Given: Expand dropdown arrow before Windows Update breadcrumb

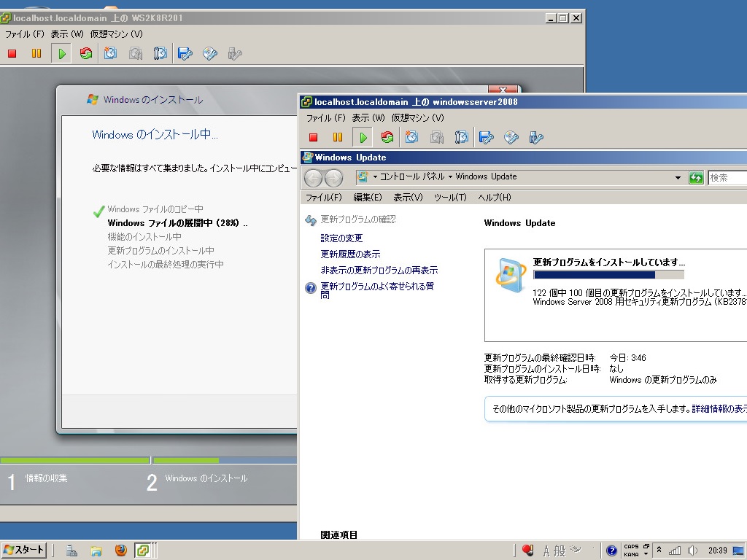Looking at the screenshot, I should [450, 176].
